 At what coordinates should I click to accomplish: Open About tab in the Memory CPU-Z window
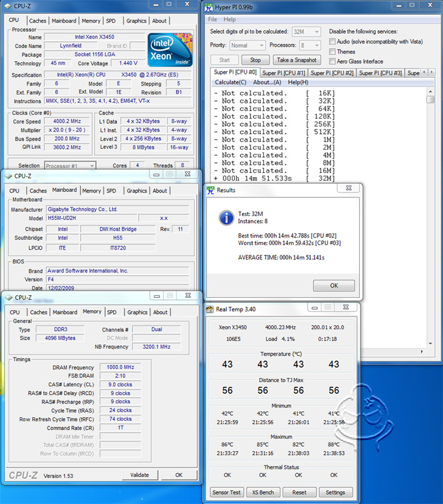pyautogui.click(x=161, y=312)
